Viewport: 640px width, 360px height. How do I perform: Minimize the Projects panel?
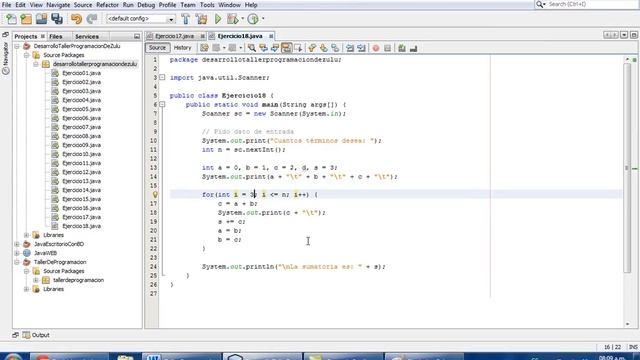point(137,36)
